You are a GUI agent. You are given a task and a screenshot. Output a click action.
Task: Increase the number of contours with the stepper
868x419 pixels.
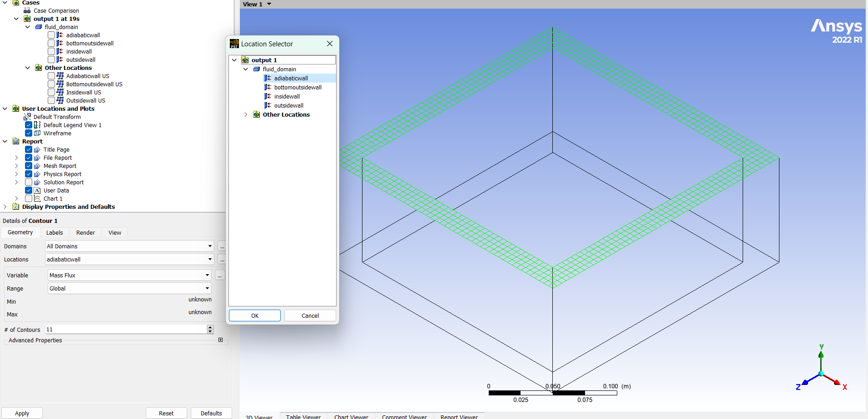pyautogui.click(x=210, y=327)
